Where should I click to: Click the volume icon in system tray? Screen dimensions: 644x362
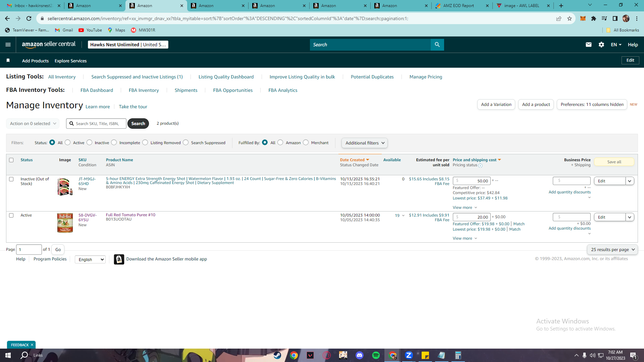[593, 355]
